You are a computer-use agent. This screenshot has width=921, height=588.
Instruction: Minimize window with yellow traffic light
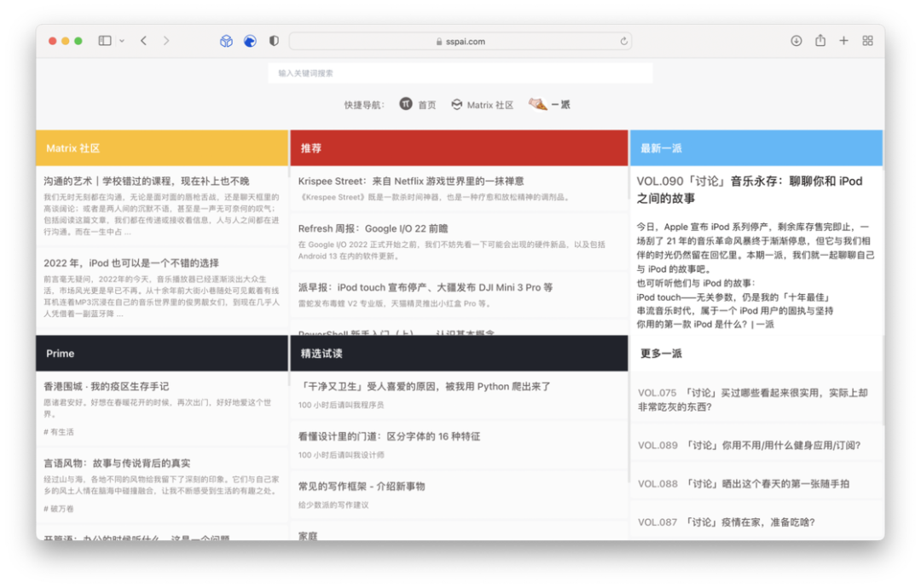(65, 41)
